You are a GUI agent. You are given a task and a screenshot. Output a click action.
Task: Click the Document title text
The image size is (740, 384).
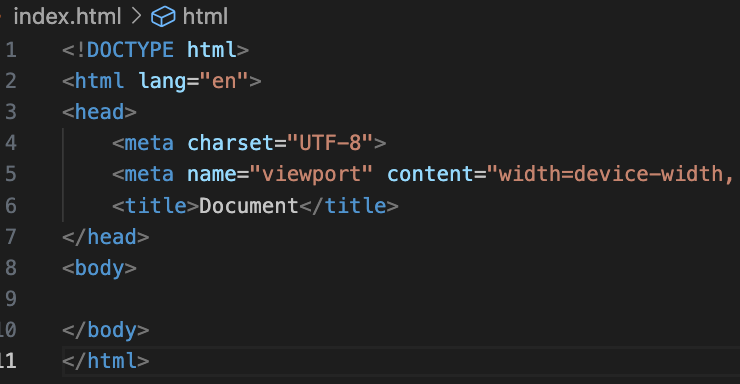tap(249, 206)
